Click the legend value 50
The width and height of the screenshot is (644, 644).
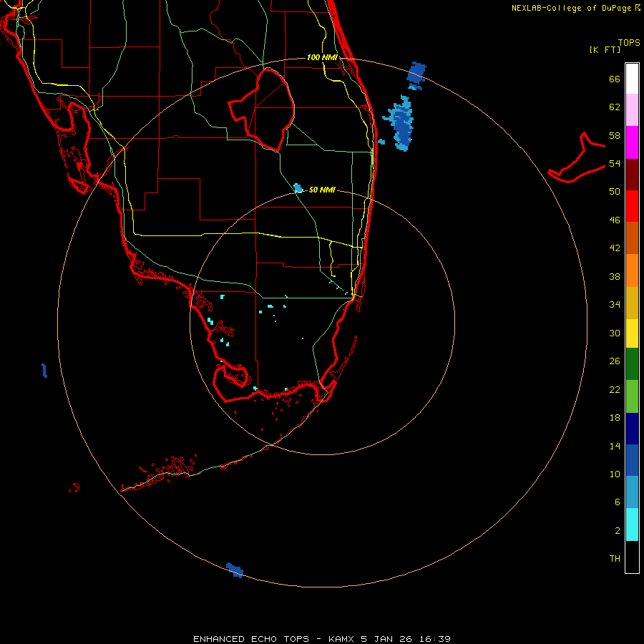(x=615, y=191)
